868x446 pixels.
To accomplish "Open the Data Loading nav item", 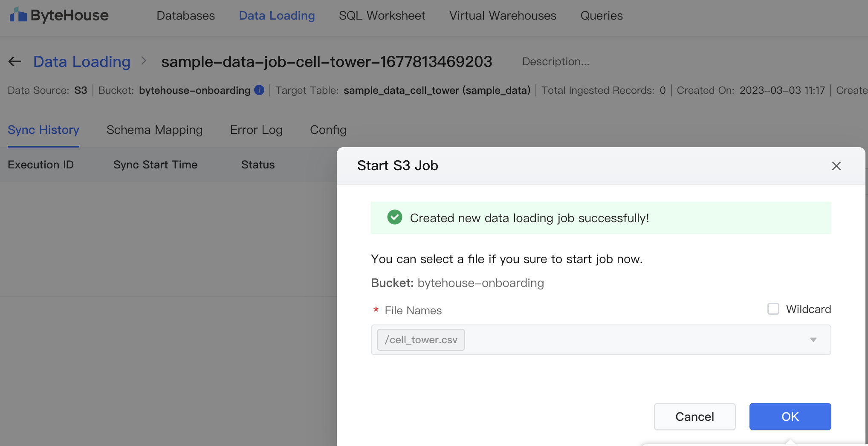I will point(277,16).
